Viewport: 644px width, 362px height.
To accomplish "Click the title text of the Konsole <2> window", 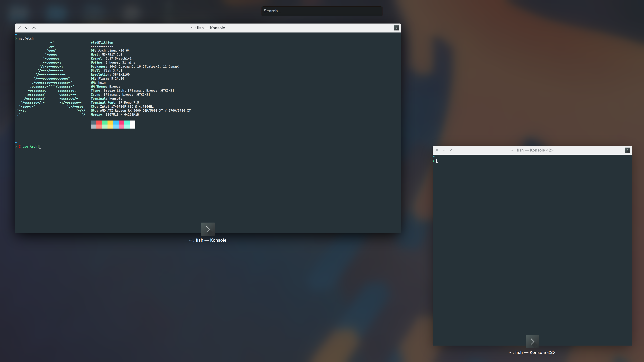I will (532, 150).
